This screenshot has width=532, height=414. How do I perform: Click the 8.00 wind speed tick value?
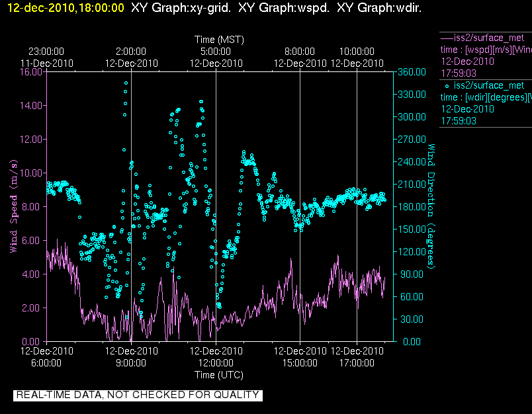point(32,206)
